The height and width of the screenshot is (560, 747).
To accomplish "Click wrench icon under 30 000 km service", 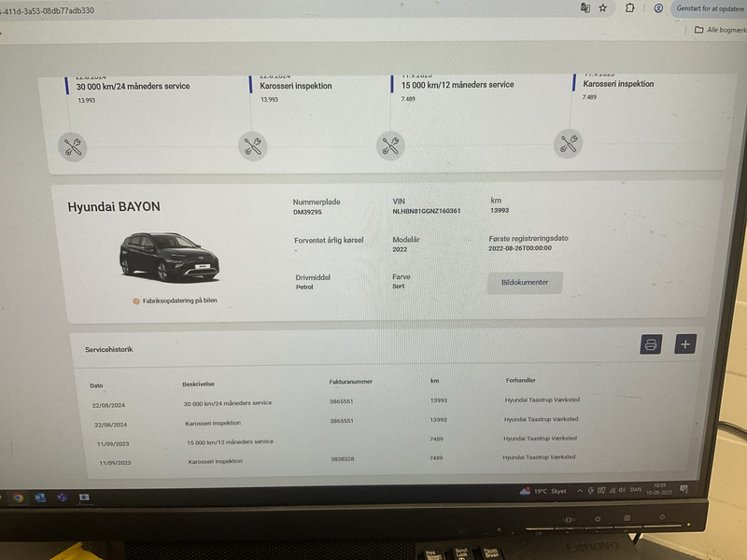I will coord(73,146).
